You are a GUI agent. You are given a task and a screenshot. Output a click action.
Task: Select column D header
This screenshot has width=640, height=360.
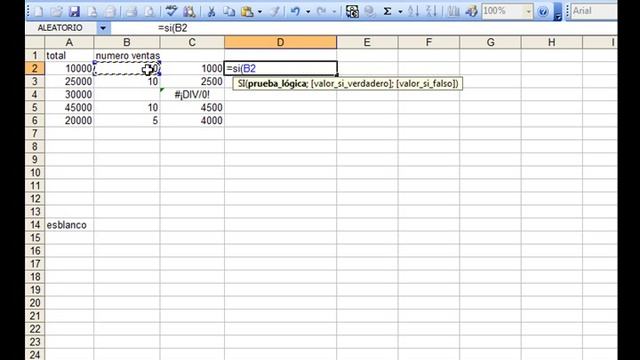[x=280, y=42]
